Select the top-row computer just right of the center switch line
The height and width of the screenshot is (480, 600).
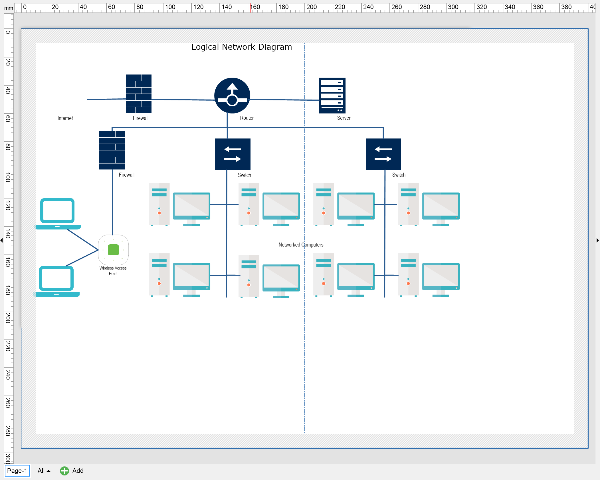tap(269, 204)
